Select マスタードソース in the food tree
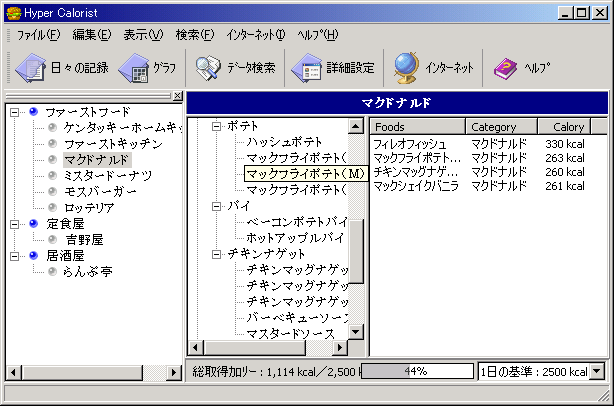614x406 pixels. [x=291, y=334]
